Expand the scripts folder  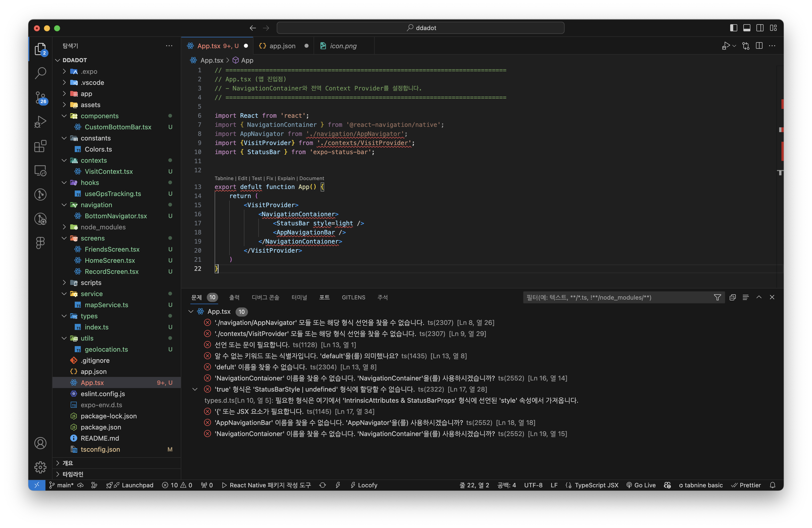click(x=64, y=283)
